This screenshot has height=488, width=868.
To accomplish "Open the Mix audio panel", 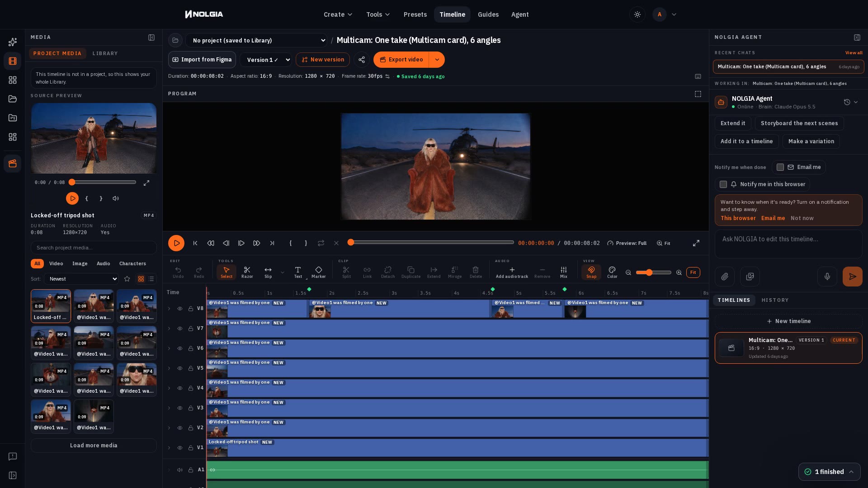I will pyautogui.click(x=563, y=272).
